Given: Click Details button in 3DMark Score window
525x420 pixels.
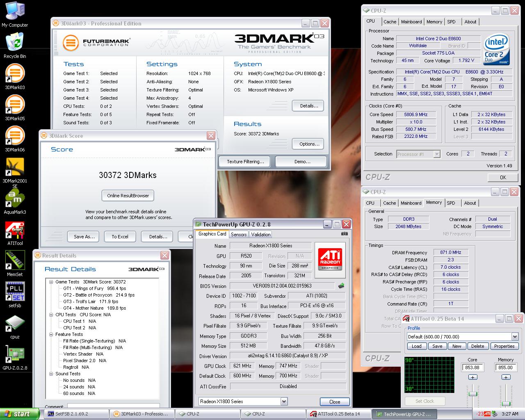Looking at the screenshot, I should coord(158,237).
